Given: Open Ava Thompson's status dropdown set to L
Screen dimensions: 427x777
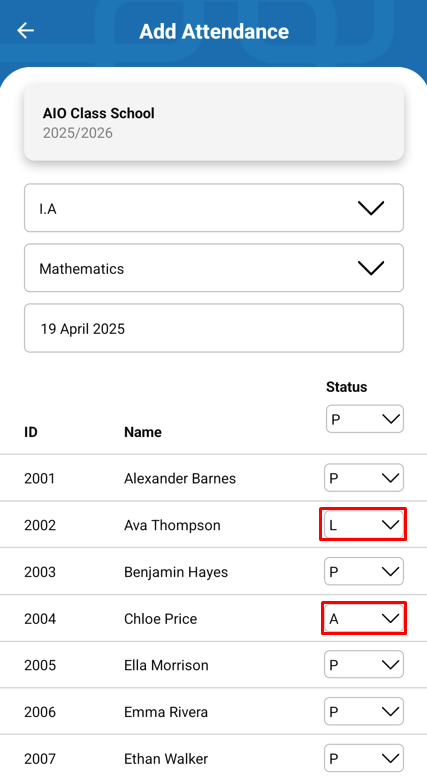Looking at the screenshot, I should click(x=364, y=524).
